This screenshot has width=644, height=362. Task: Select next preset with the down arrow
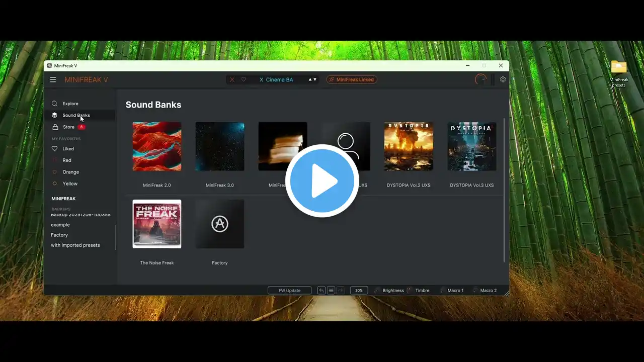point(315,79)
